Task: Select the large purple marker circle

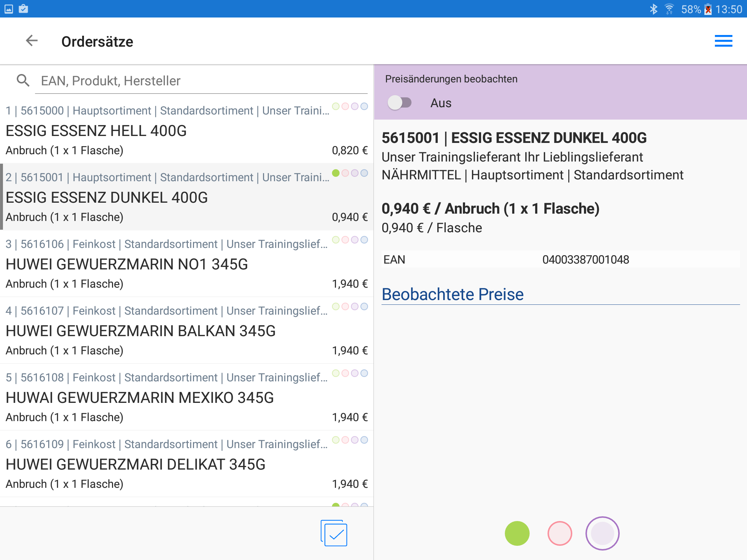Action: pos(602,533)
